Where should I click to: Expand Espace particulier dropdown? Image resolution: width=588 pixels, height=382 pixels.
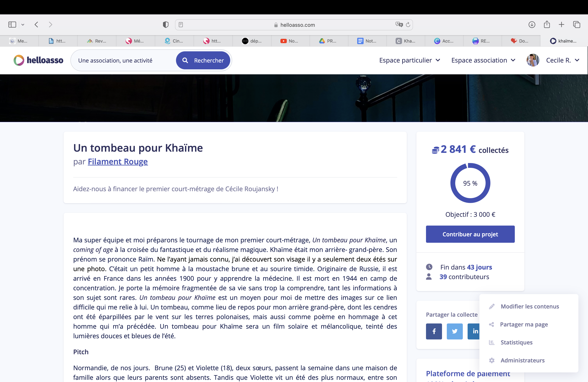click(x=409, y=61)
